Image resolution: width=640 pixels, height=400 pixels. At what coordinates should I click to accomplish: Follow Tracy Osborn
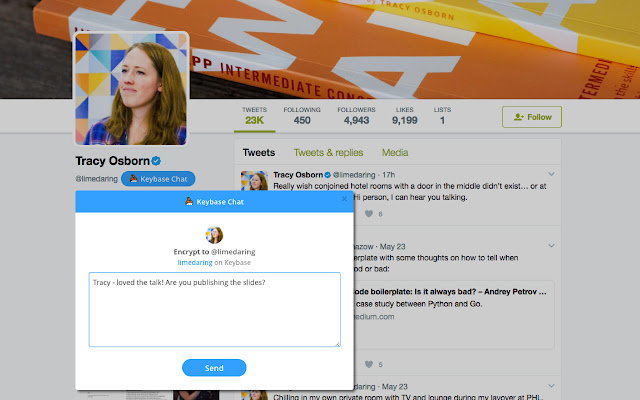point(532,117)
